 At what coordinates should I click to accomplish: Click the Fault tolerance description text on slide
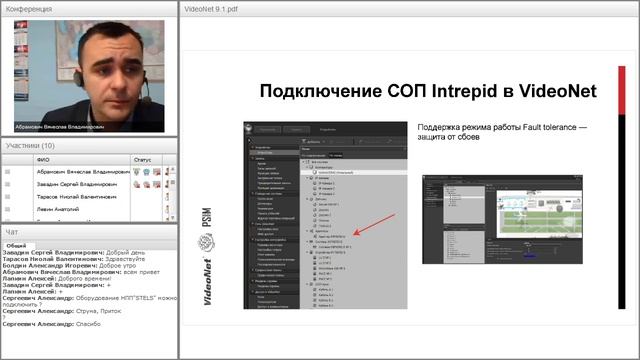(502, 132)
